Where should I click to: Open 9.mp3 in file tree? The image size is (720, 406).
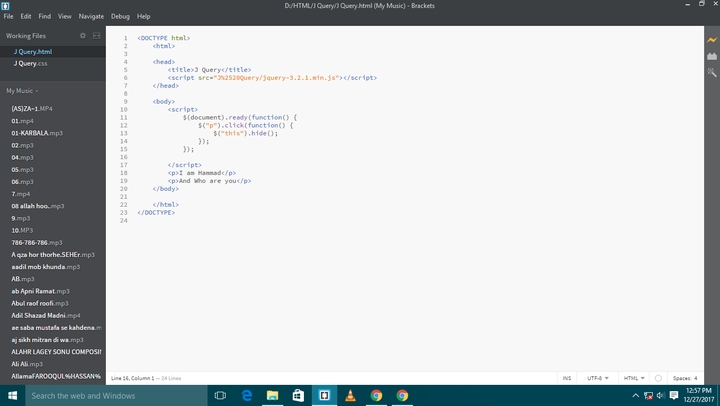click(21, 218)
